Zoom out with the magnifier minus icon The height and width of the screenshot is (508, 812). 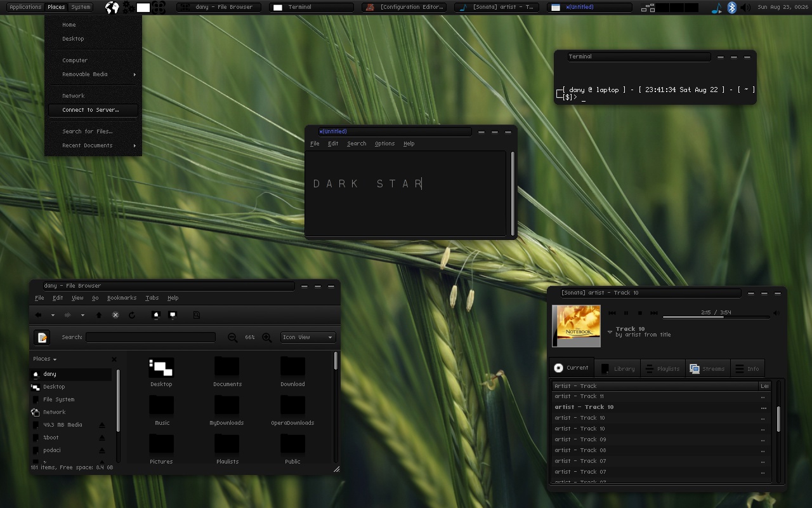(x=233, y=337)
